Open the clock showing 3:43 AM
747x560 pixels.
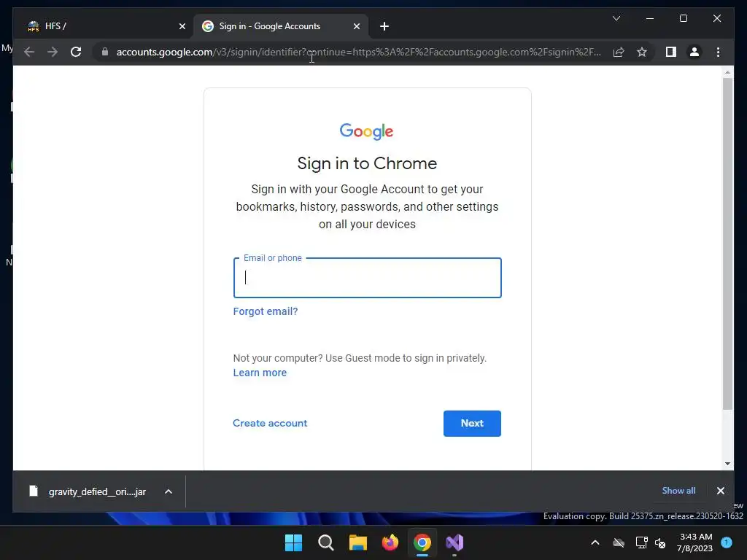[695, 542]
